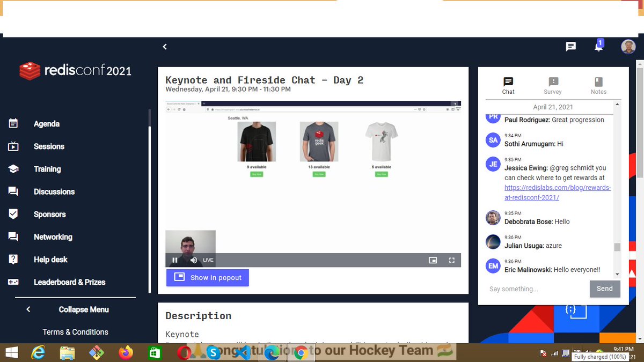The width and height of the screenshot is (644, 362).
Task: Click the Say something chat input
Action: tap(537, 289)
